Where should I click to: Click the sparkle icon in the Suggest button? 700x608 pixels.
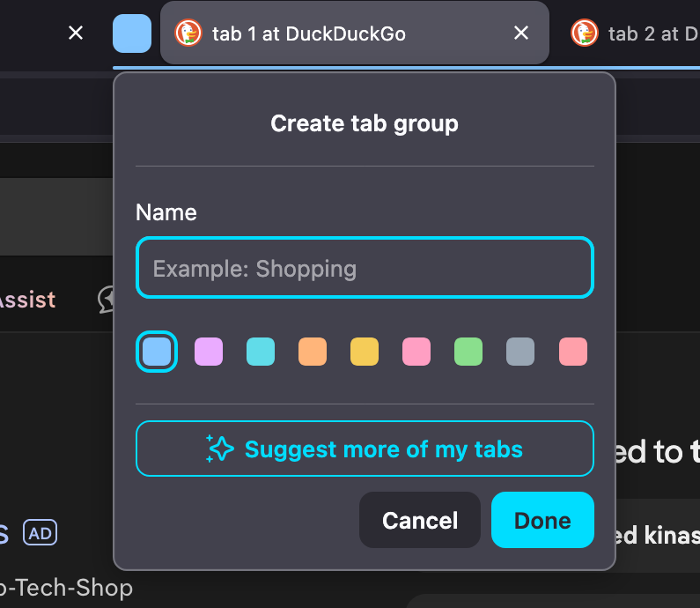point(219,449)
